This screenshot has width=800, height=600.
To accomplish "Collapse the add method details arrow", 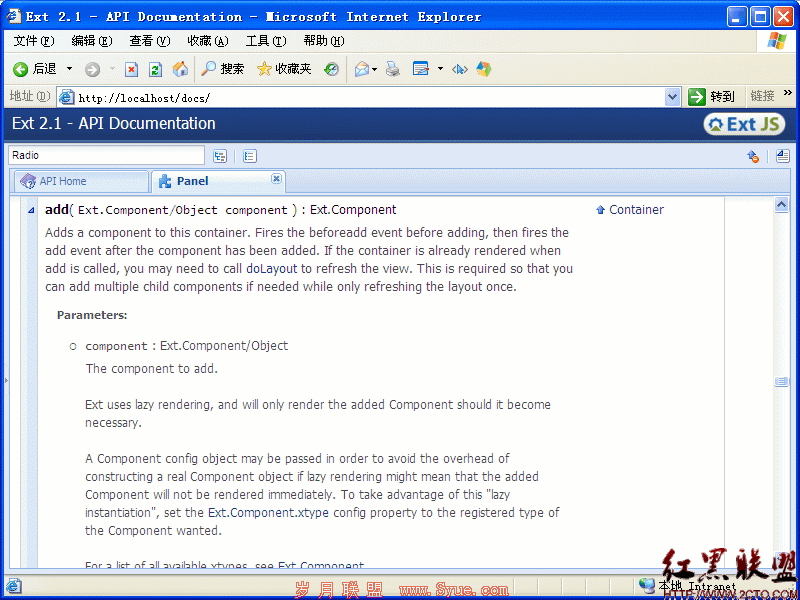I will pos(31,210).
